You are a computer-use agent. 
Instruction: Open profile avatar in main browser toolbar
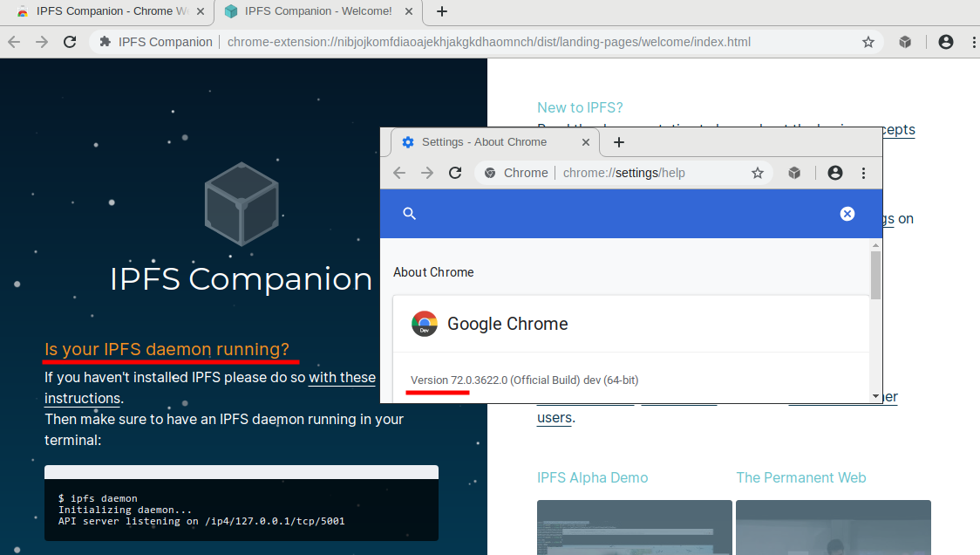pyautogui.click(x=946, y=42)
